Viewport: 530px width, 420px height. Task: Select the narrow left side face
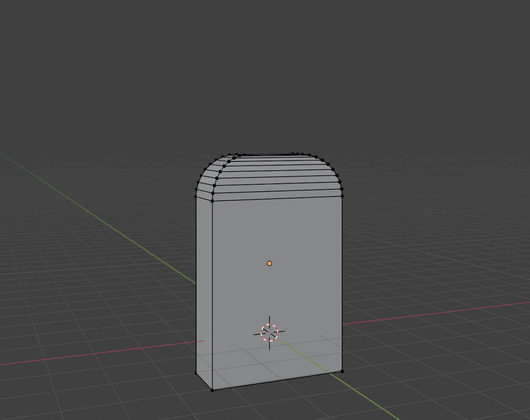point(204,287)
